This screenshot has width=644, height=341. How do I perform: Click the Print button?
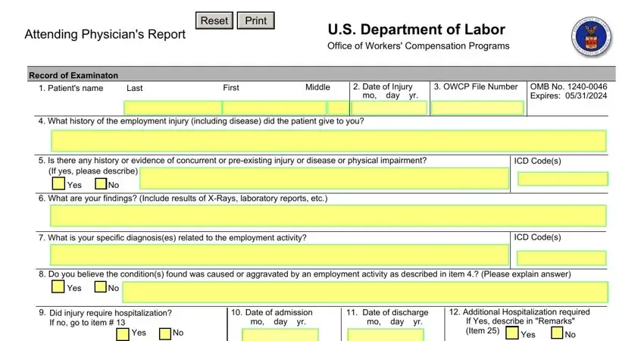255,20
